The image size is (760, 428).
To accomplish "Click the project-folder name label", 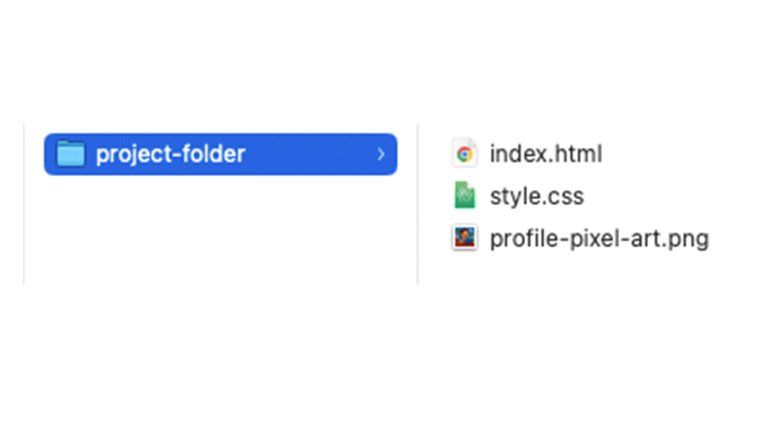I will point(171,154).
